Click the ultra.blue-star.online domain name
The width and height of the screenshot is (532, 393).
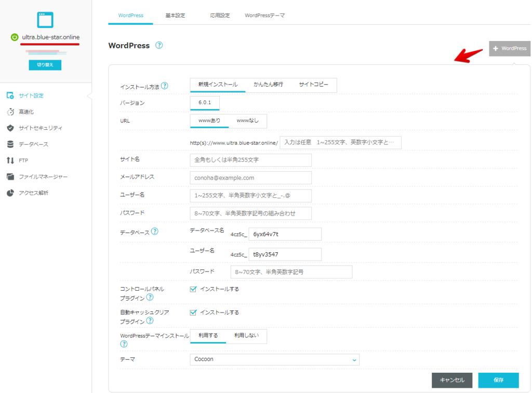[51, 37]
